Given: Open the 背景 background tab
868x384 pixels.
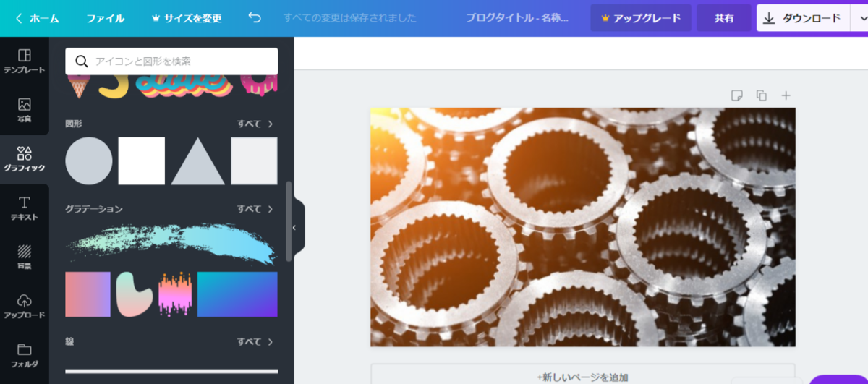Looking at the screenshot, I should tap(25, 257).
